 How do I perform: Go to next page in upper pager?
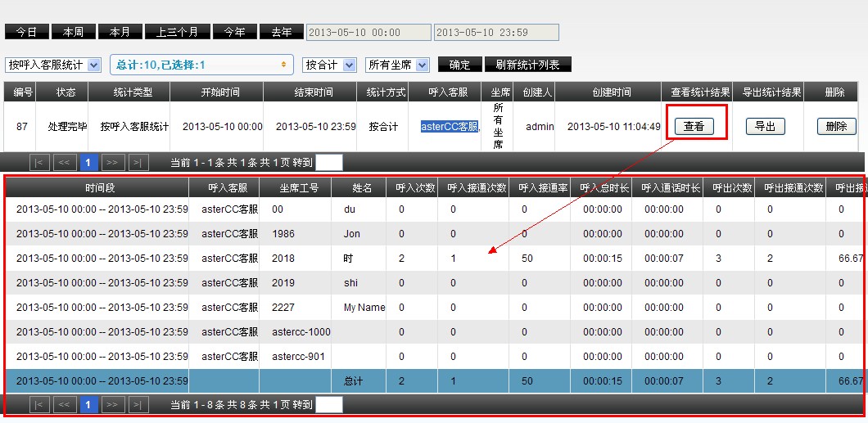tap(114, 162)
